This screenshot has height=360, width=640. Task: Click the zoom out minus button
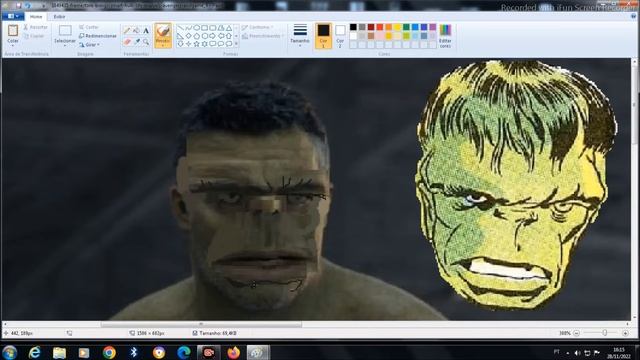(576, 333)
